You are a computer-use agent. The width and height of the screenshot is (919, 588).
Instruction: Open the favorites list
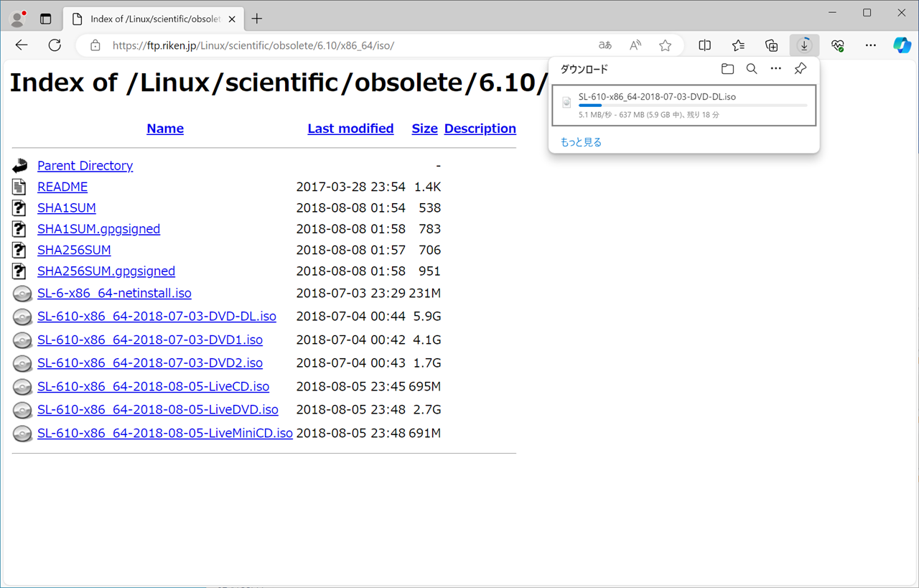point(738,45)
